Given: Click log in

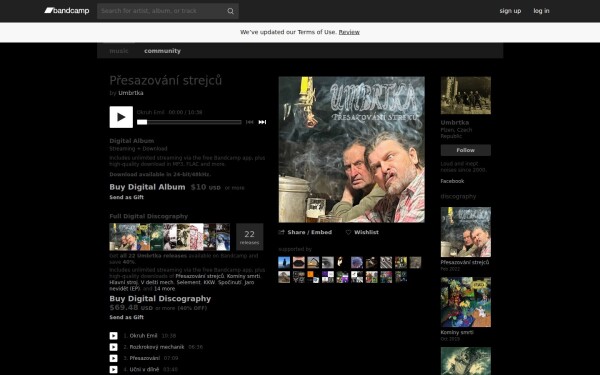Looking at the screenshot, I should (x=541, y=11).
